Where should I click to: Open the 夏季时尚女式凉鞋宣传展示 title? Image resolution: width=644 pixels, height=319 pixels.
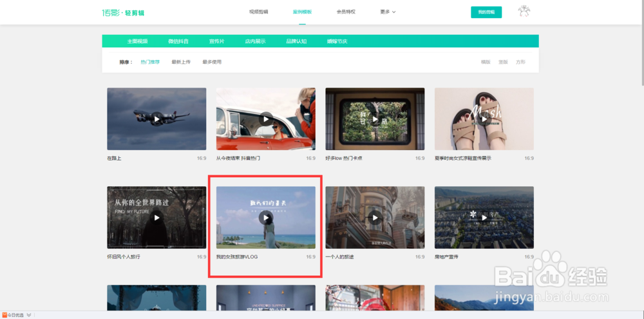[x=463, y=159]
